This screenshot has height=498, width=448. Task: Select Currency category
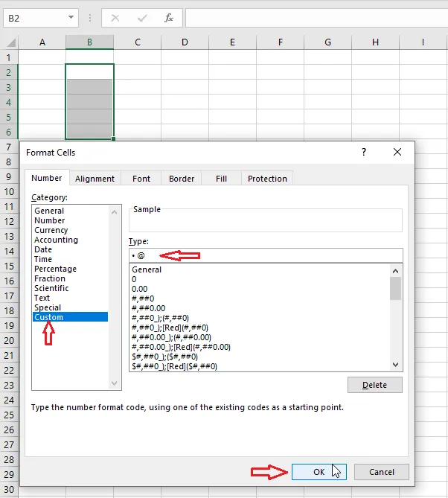pyautogui.click(x=51, y=230)
